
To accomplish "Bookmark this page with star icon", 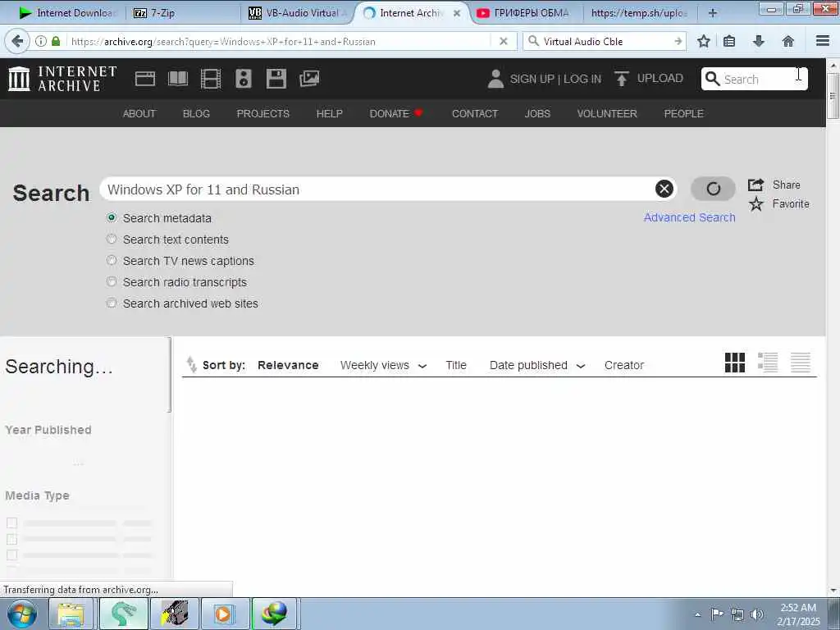I will tap(703, 41).
